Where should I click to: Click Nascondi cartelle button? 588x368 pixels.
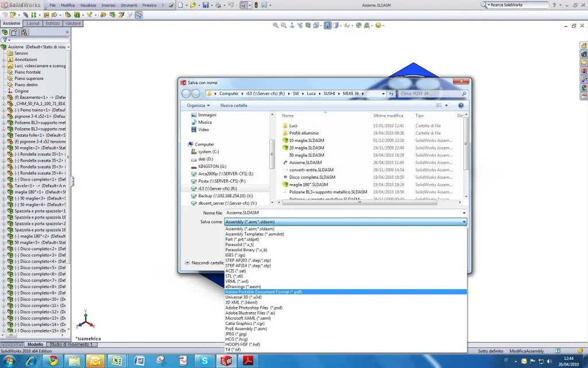pyautogui.click(x=204, y=263)
